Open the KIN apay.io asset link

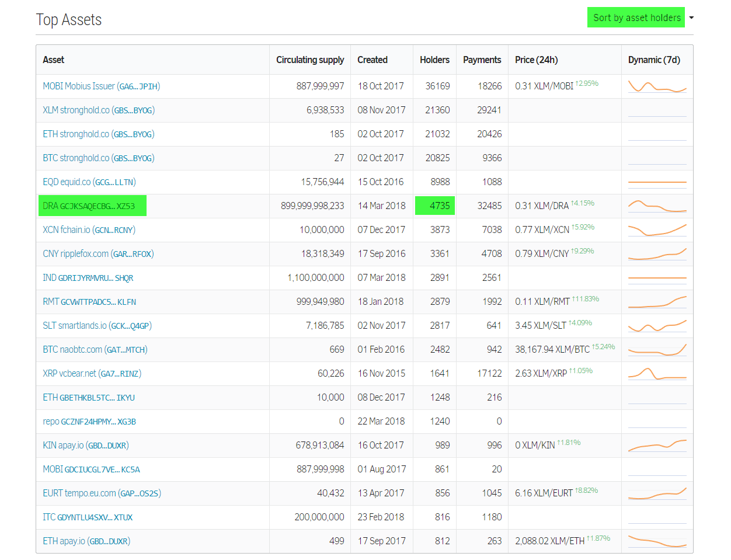86,446
